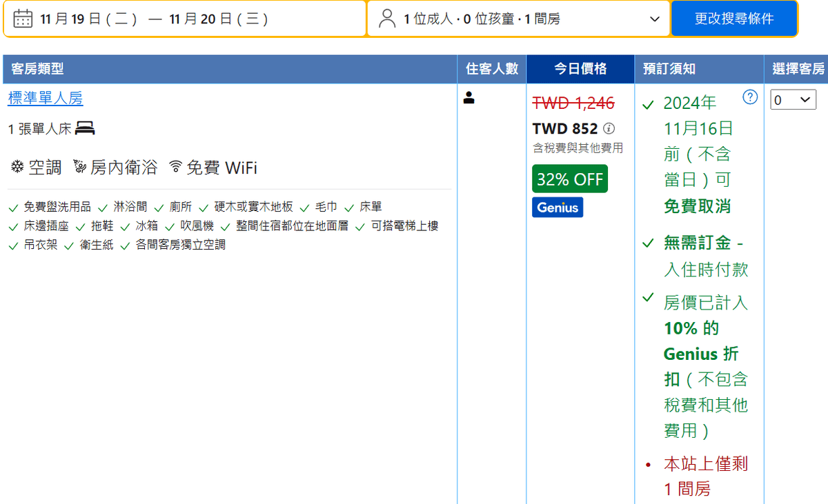The height and width of the screenshot is (504, 828).
Task: Click 更改搜尋條件 button
Action: (734, 19)
